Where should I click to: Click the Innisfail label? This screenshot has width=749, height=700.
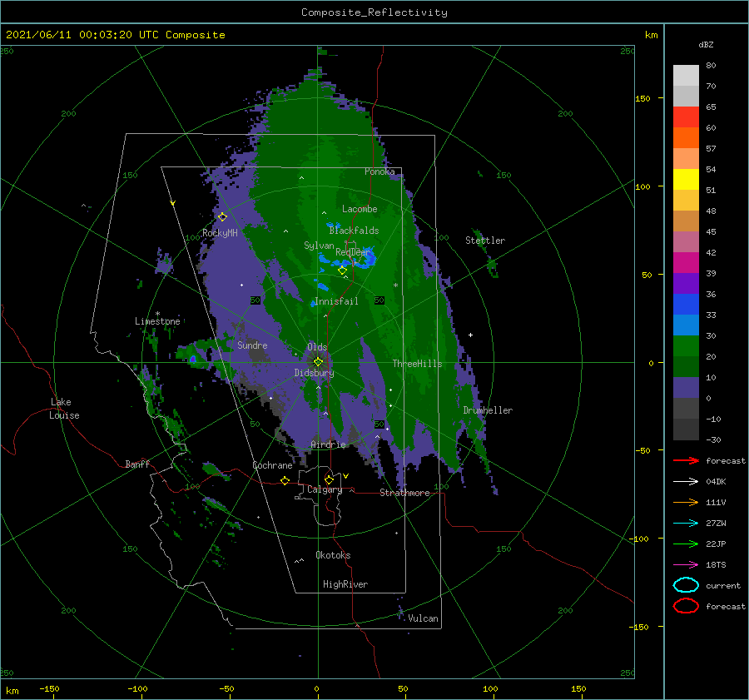[x=336, y=301]
